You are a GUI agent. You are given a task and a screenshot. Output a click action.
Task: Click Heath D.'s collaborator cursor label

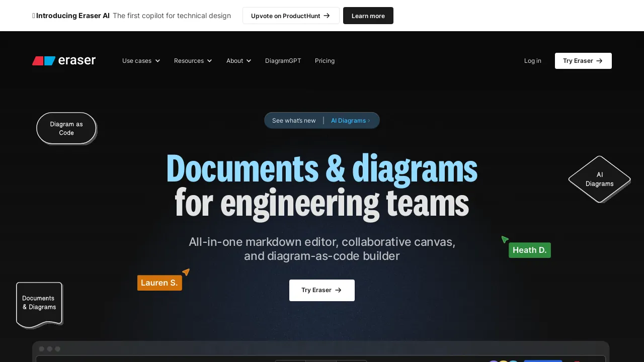(529, 250)
